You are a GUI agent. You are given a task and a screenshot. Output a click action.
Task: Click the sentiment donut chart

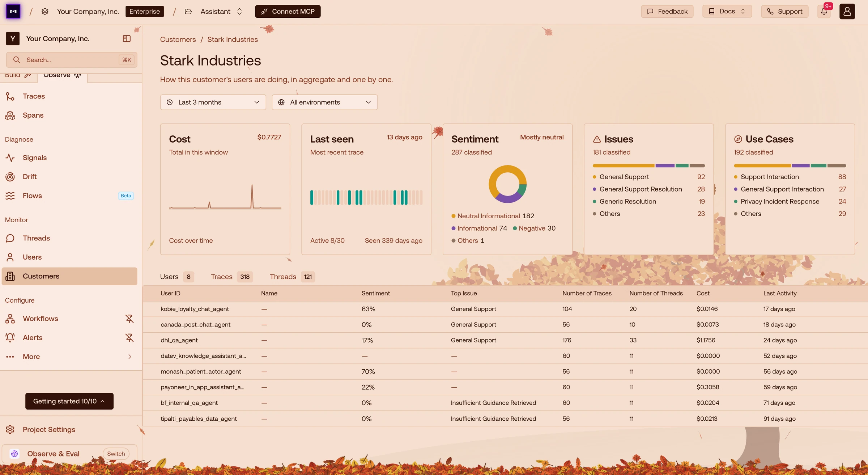[x=507, y=184]
